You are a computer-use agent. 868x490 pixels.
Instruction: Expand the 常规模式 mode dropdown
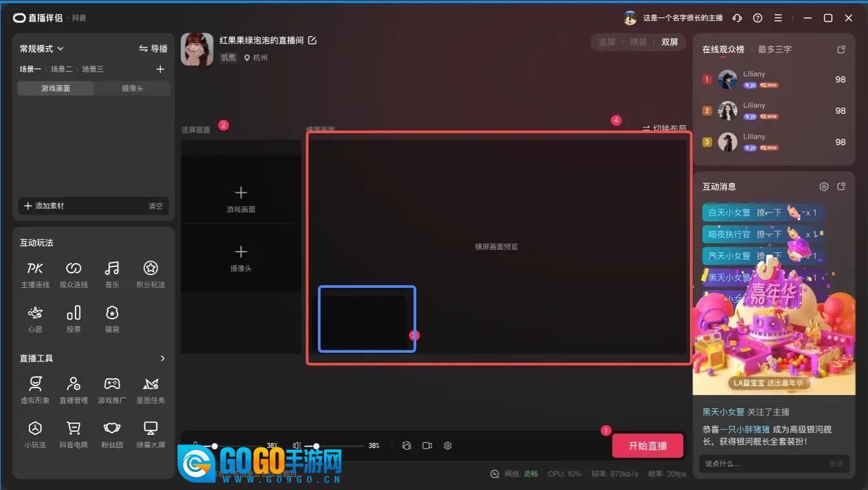pyautogui.click(x=41, y=49)
